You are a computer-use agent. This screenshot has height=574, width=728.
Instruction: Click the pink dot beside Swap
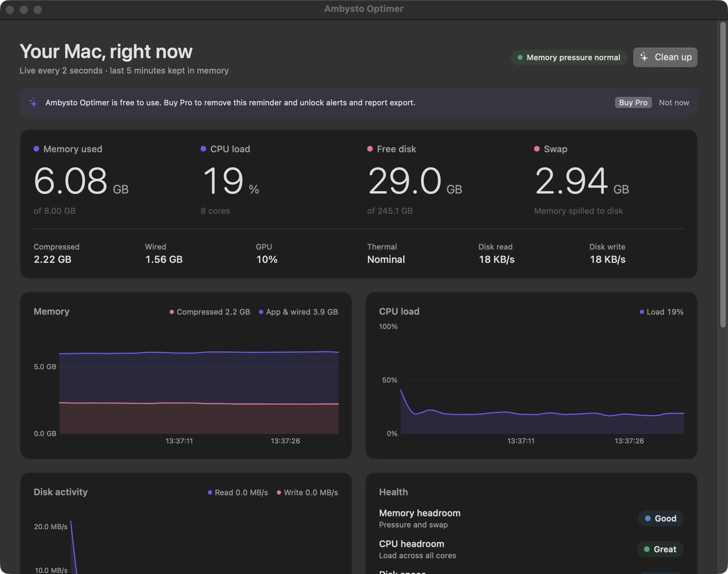pos(537,149)
